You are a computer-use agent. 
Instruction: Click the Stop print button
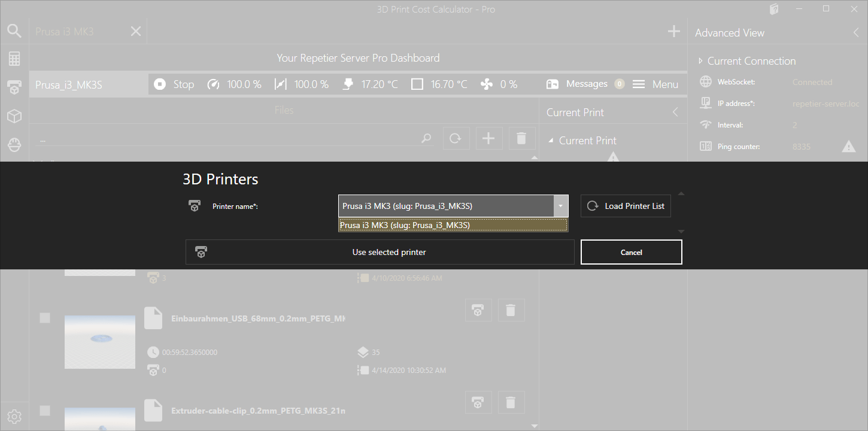pyautogui.click(x=174, y=84)
